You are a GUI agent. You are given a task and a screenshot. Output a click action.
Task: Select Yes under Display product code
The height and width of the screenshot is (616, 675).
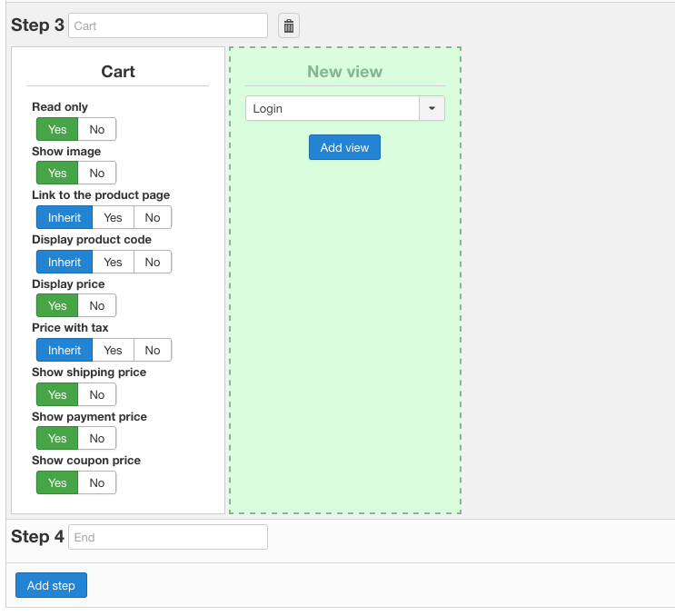click(x=113, y=262)
